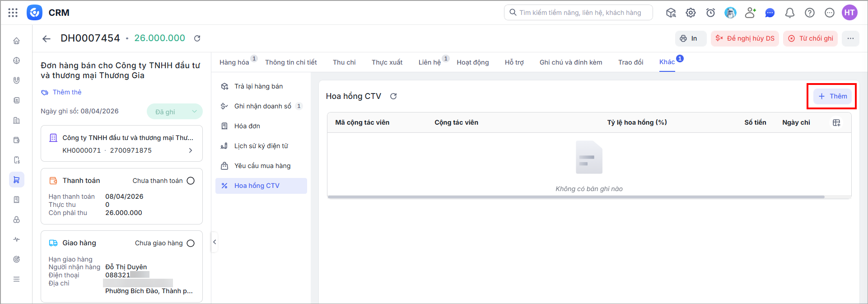The image size is (868, 304).
Task: Go back using the left arrow
Action: (47, 38)
